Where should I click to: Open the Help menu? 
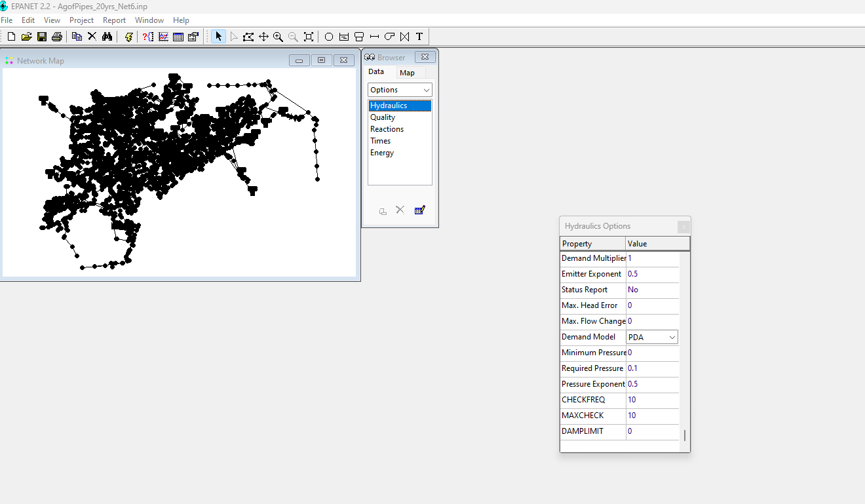tap(182, 20)
